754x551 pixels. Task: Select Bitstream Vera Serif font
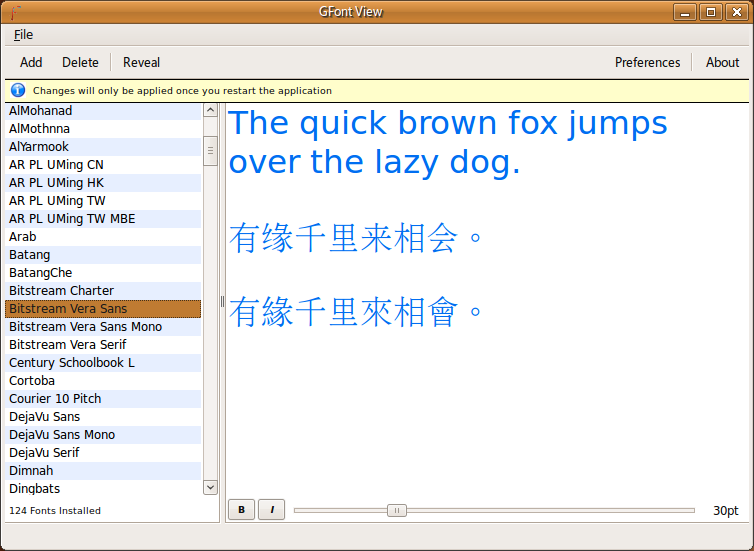pos(103,345)
